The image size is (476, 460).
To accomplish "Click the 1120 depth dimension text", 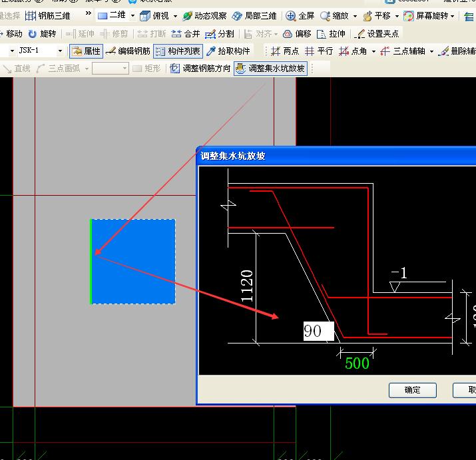I will tap(247, 286).
